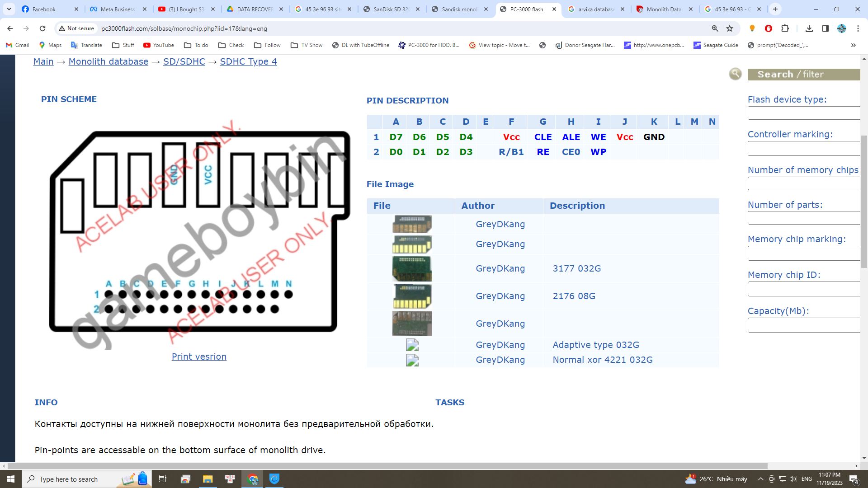Screen dimensions: 868x488
Task: Open the TV Show bookmarks folder
Action: (307, 45)
